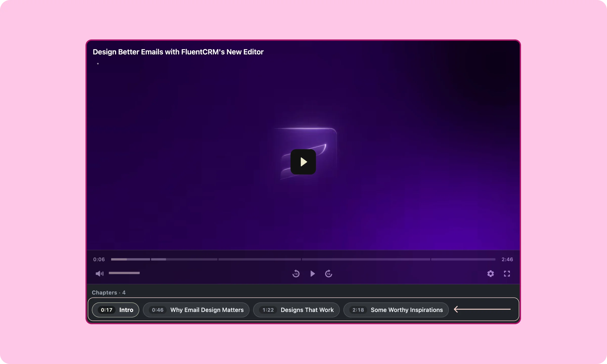Image resolution: width=607 pixels, height=364 pixels.
Task: Click the 0:06 elapsed time label
Action: click(x=99, y=259)
